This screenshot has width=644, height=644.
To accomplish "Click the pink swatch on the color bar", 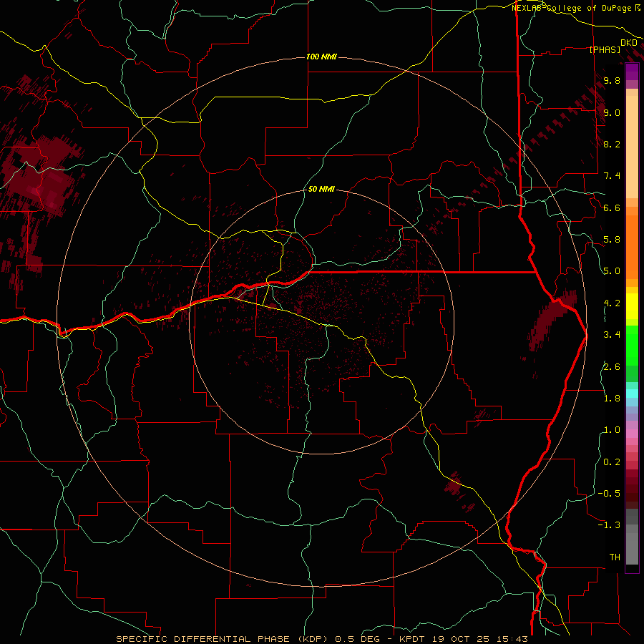I will pyautogui.click(x=632, y=434).
